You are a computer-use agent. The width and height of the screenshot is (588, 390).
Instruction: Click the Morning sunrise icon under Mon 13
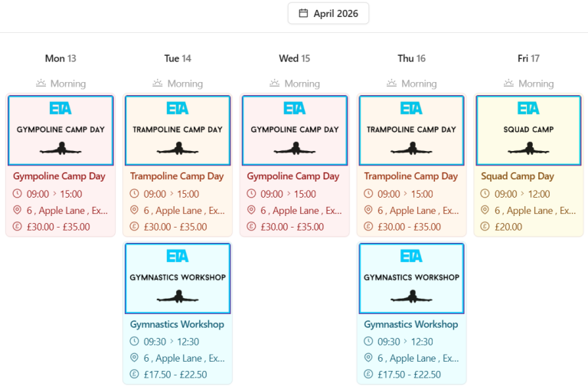click(41, 84)
